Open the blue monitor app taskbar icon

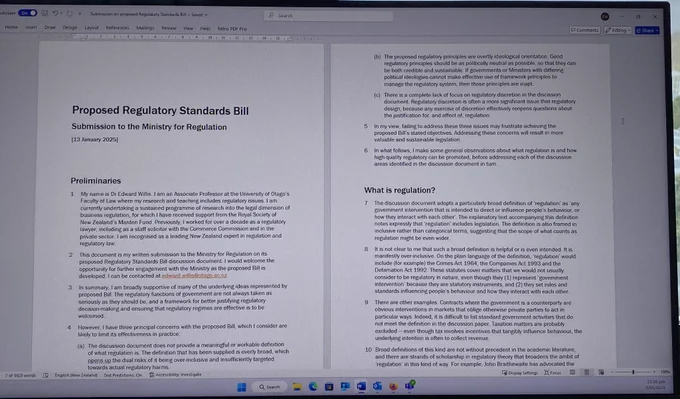(x=345, y=386)
